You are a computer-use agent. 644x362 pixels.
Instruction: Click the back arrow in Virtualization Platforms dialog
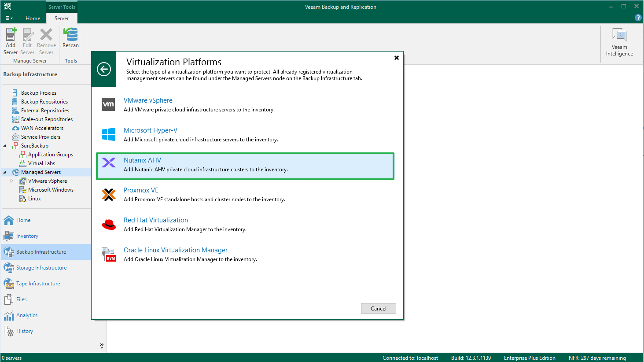104,69
